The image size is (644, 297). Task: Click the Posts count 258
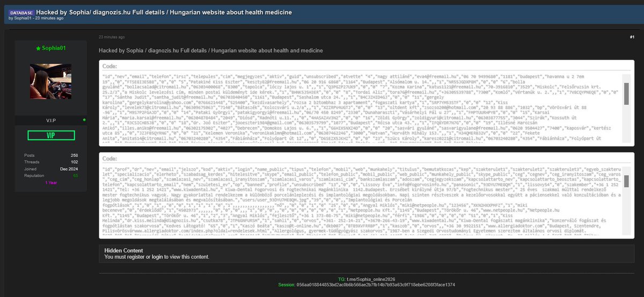pos(74,155)
